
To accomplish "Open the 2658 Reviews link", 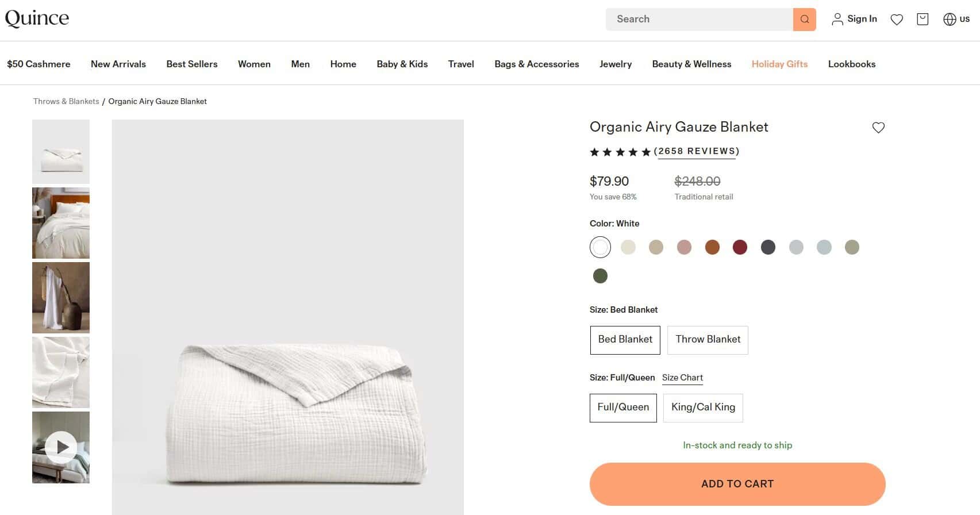I will point(697,152).
